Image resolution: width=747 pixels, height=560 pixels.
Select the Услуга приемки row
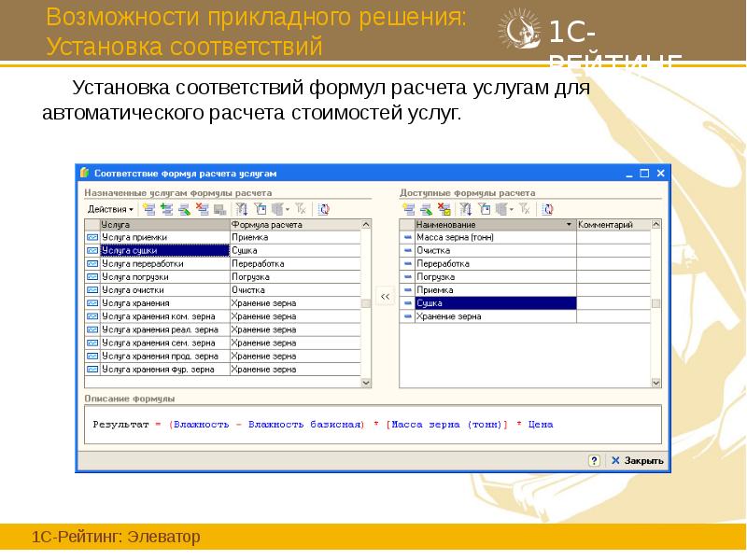pos(140,238)
